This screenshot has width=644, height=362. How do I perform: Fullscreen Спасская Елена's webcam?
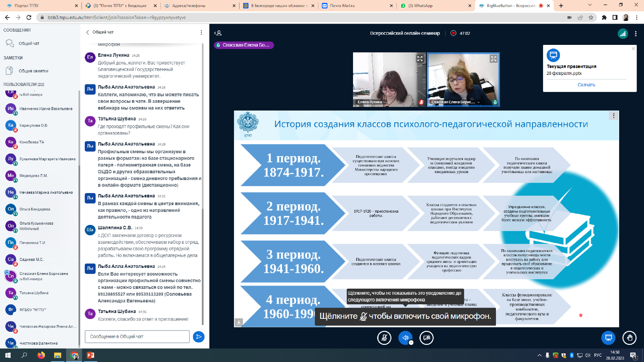(494, 59)
